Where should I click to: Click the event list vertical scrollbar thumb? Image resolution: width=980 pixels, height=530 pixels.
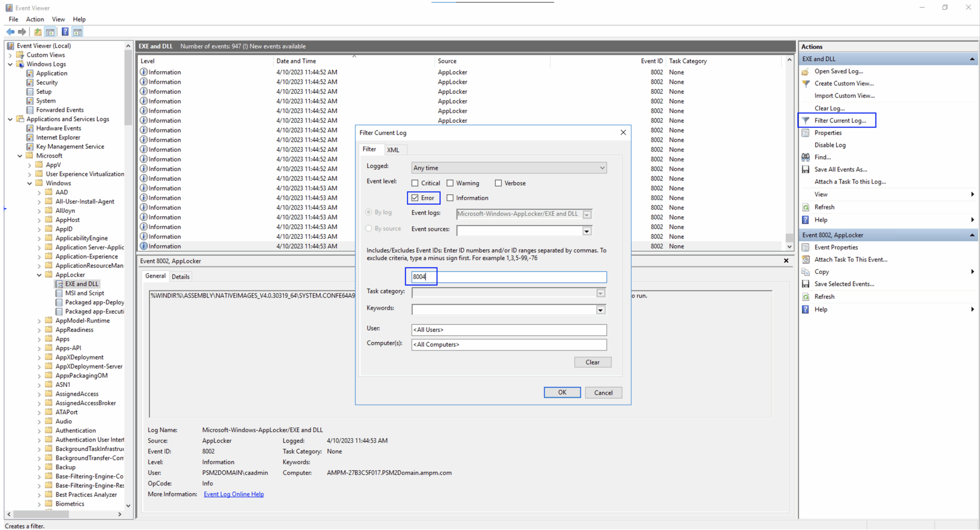click(789, 238)
